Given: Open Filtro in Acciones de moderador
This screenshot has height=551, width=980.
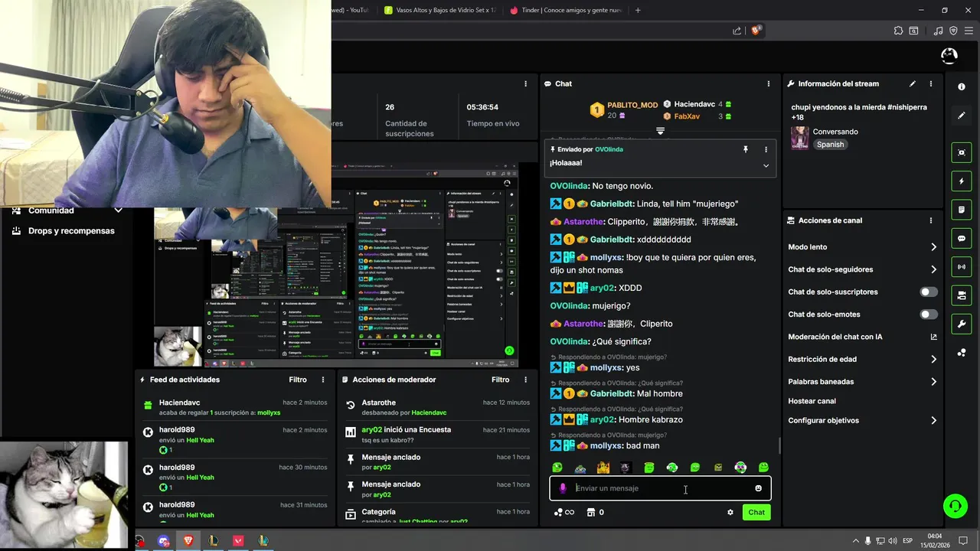Looking at the screenshot, I should pos(500,380).
